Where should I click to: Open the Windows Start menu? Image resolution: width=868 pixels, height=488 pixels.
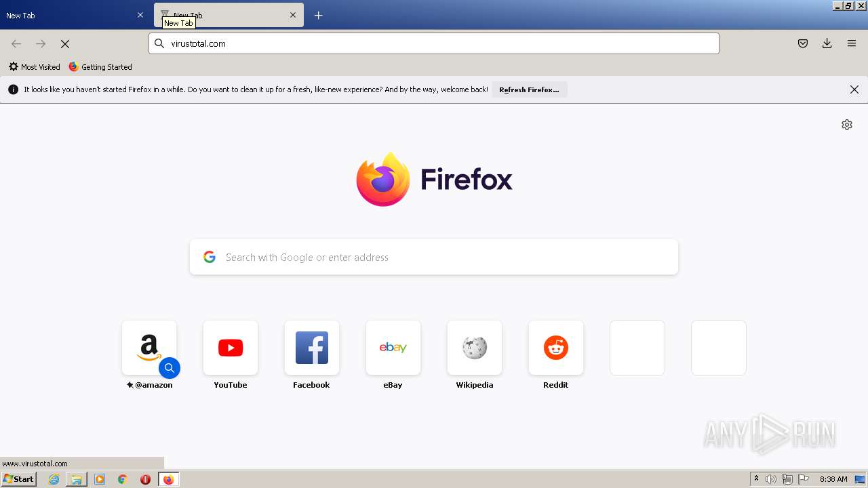pos(18,479)
